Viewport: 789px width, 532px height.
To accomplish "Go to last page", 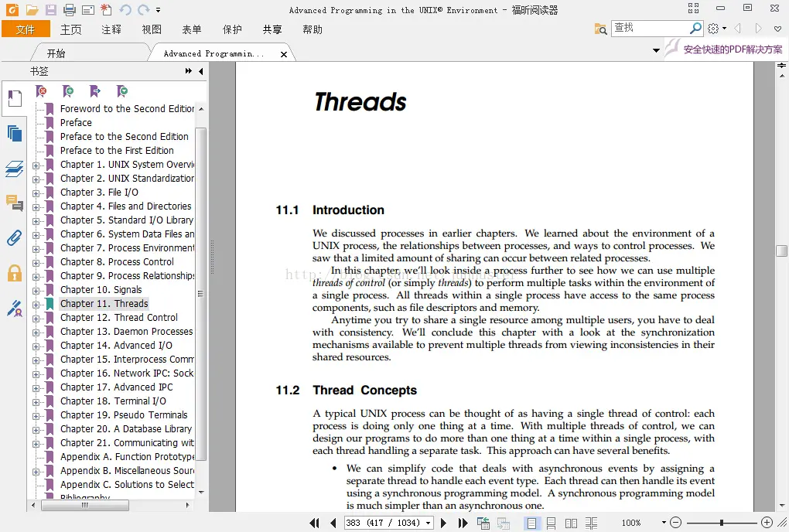I will [x=463, y=523].
